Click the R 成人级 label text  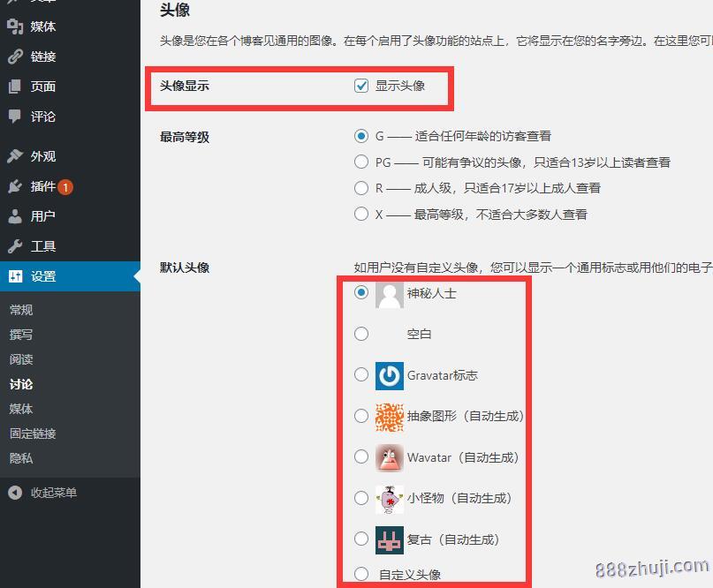pyautogui.click(x=488, y=188)
